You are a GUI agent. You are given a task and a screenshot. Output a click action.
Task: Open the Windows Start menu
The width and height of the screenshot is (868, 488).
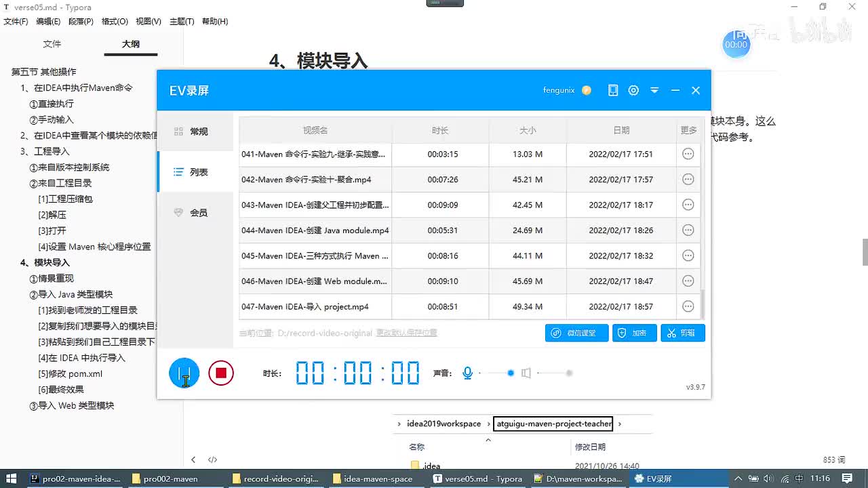tap(12, 479)
